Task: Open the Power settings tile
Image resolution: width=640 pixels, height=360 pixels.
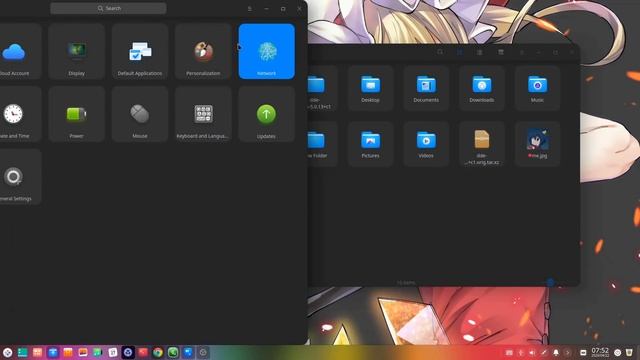Action: (76, 114)
